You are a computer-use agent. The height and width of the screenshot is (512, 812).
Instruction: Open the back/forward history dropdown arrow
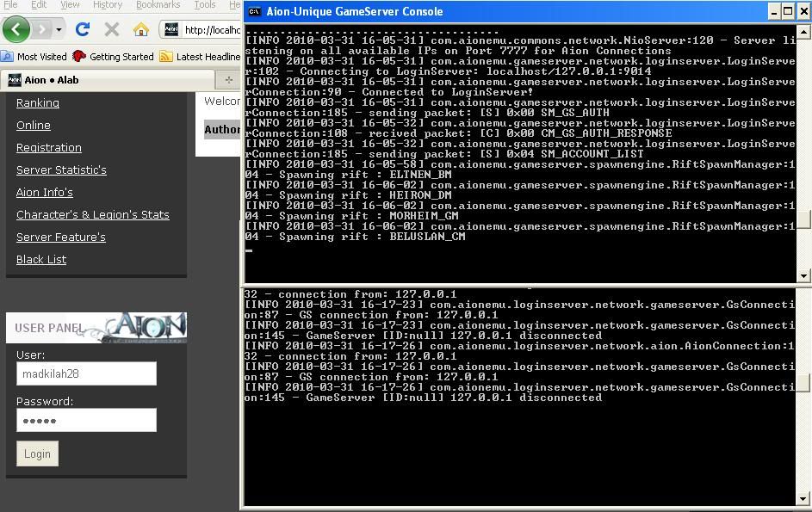coord(59,29)
